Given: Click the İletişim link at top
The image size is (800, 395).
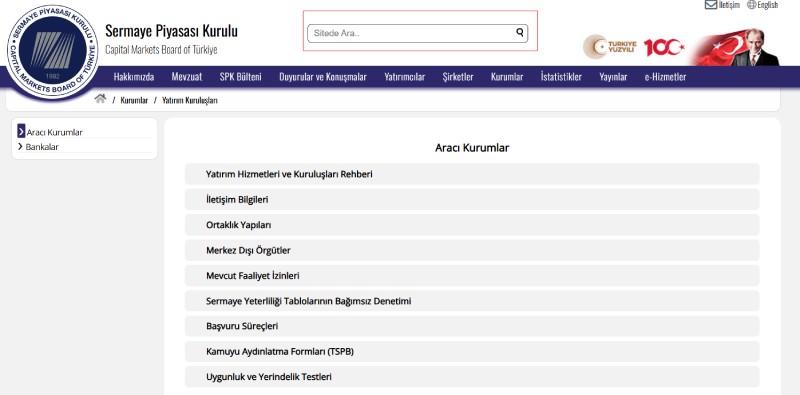Looking at the screenshot, I should (729, 5).
